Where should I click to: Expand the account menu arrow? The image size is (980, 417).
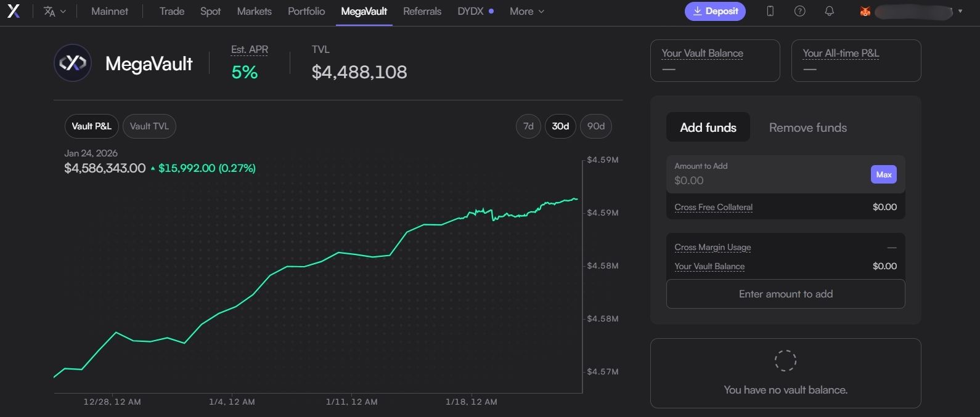960,11
